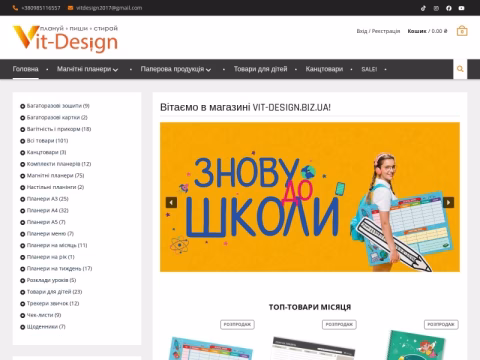This screenshot has height=360, width=480.
Task: Open category Чек-листи (9)
Action: (x=44, y=315)
